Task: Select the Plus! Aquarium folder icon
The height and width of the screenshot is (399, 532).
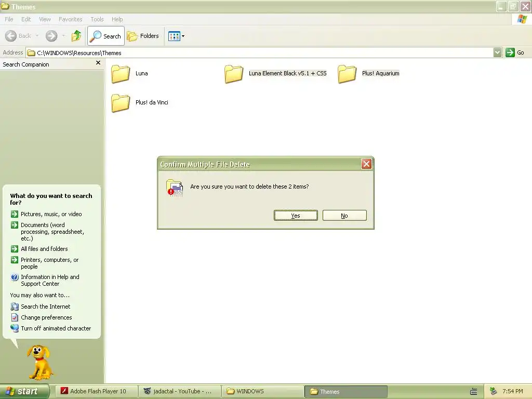Action: [347, 74]
